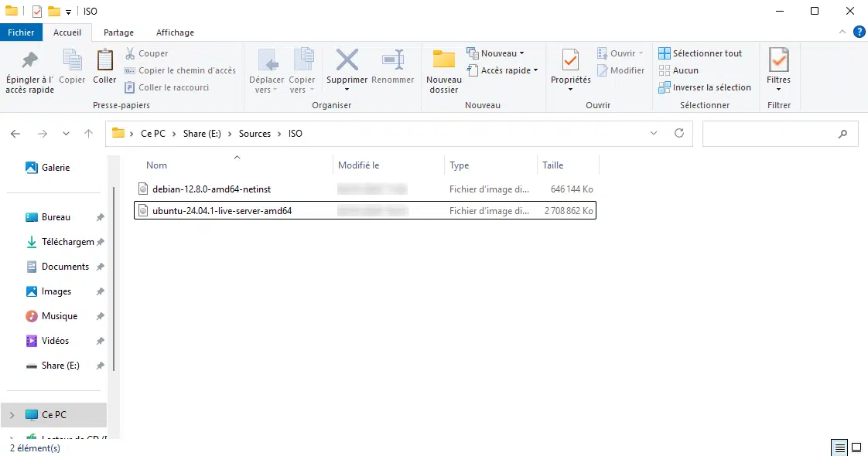Click Share (E:) in the address path
Viewport: 868px width, 456px height.
202,133
